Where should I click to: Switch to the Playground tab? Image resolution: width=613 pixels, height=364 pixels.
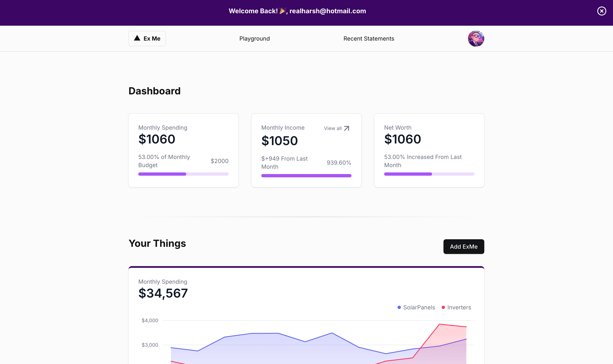[254, 38]
